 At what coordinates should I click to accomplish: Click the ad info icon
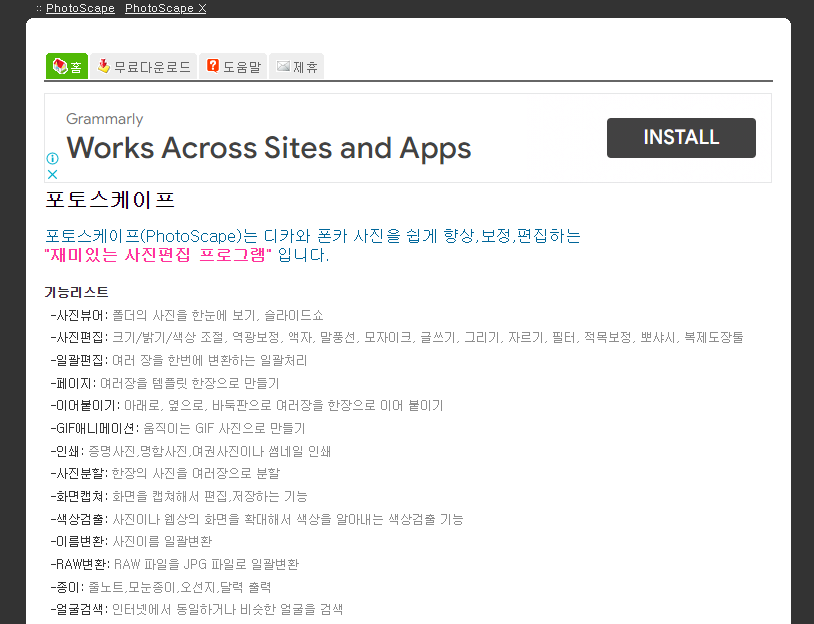[x=52, y=158]
